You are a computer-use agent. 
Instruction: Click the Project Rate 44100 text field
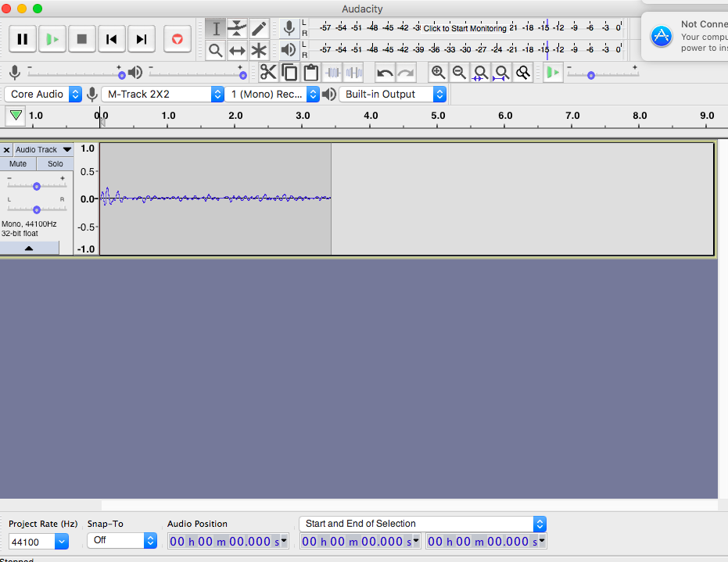pyautogui.click(x=31, y=542)
